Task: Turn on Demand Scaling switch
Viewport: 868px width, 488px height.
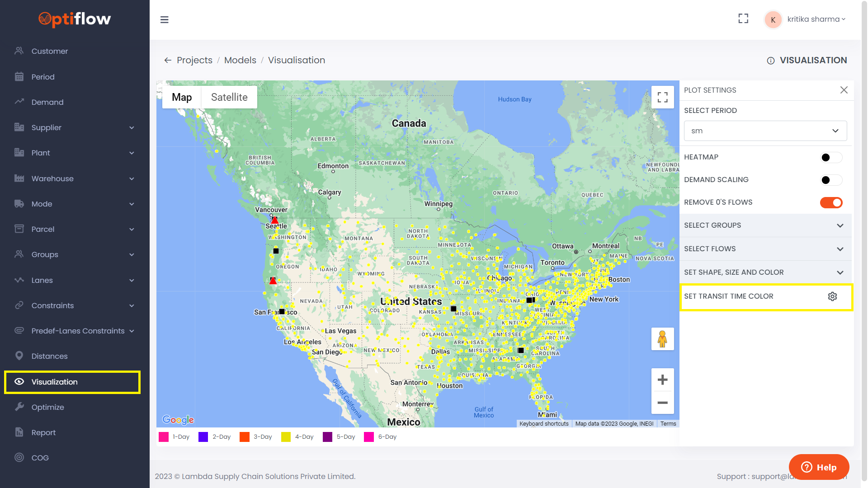Action: (x=831, y=180)
